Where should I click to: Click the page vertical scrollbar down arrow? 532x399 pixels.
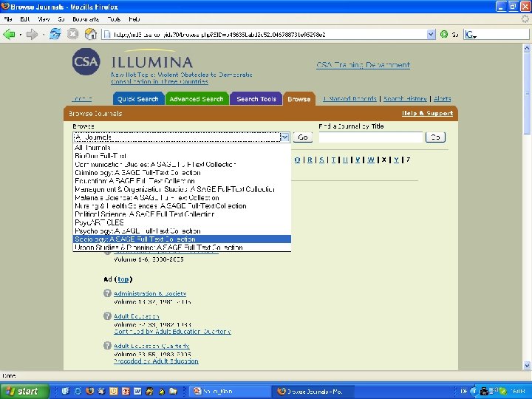click(527, 366)
